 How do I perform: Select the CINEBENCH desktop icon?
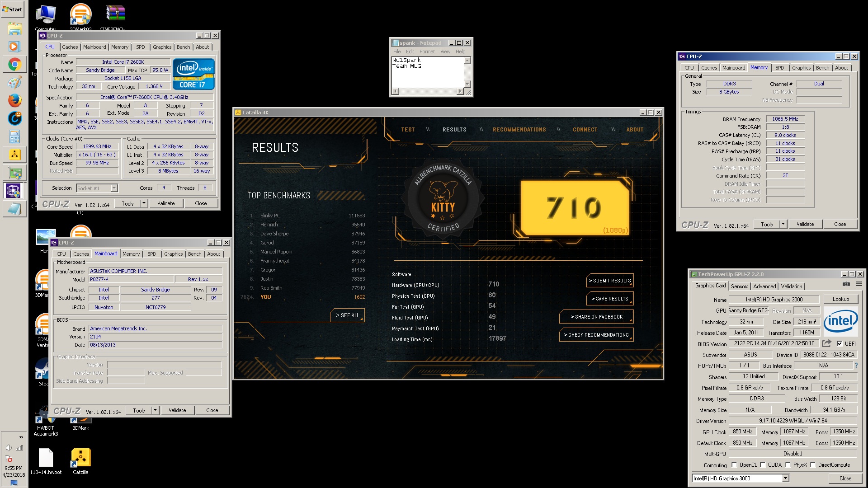pyautogui.click(x=115, y=18)
